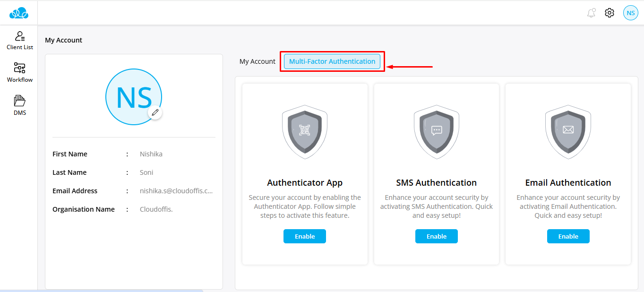Click the Email Authentication description text
Screen dimensions: 644x292
point(568,206)
